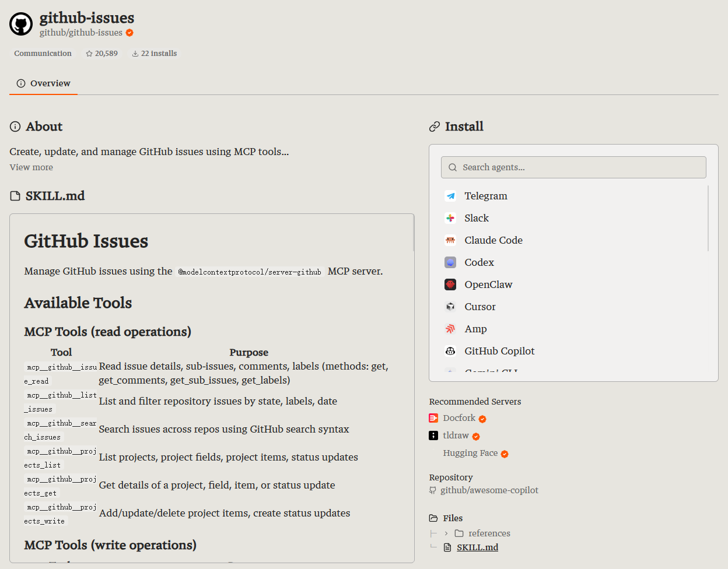Image resolution: width=728 pixels, height=569 pixels.
Task: Click the folder icon beside Files heading
Action: [433, 518]
